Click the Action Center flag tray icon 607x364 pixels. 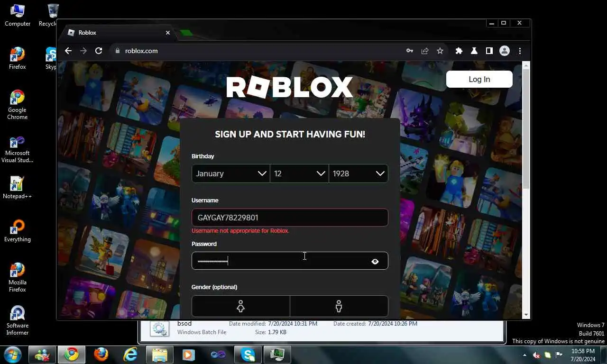pos(559,355)
